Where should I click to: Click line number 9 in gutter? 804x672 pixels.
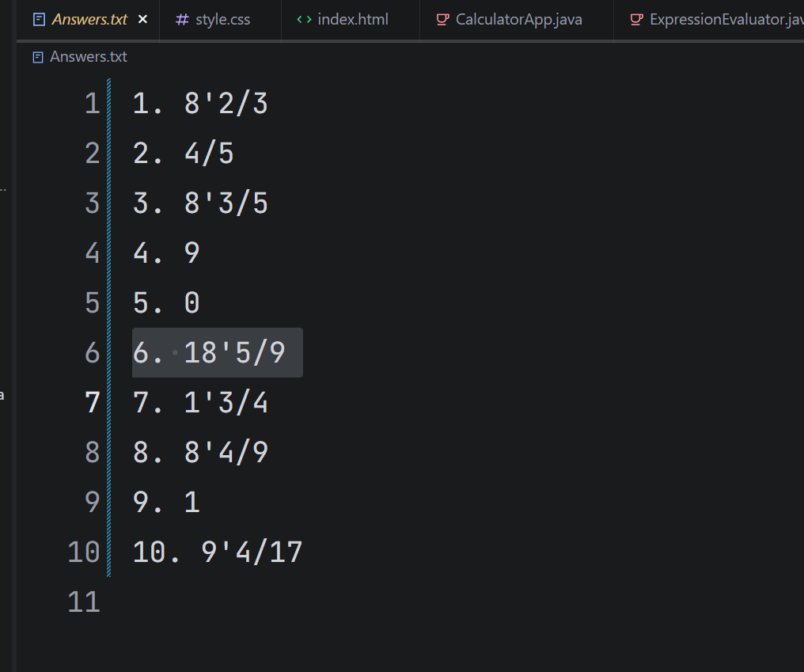pyautogui.click(x=93, y=502)
